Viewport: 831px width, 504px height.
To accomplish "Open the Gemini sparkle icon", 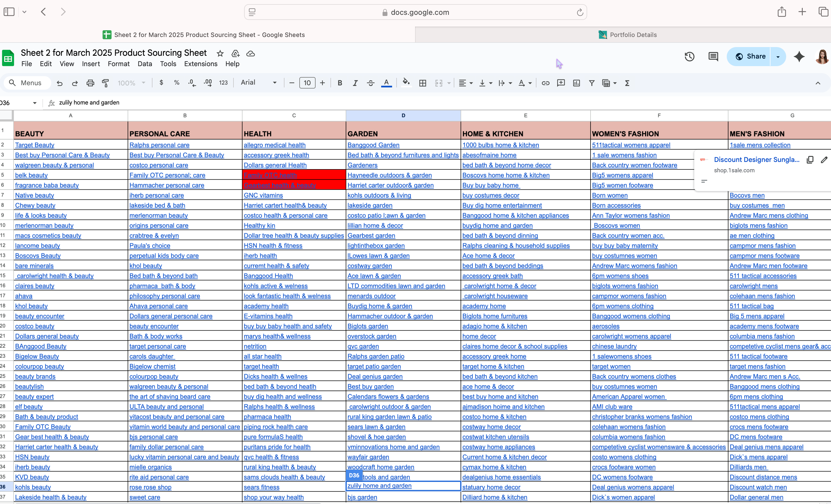I will tap(799, 56).
